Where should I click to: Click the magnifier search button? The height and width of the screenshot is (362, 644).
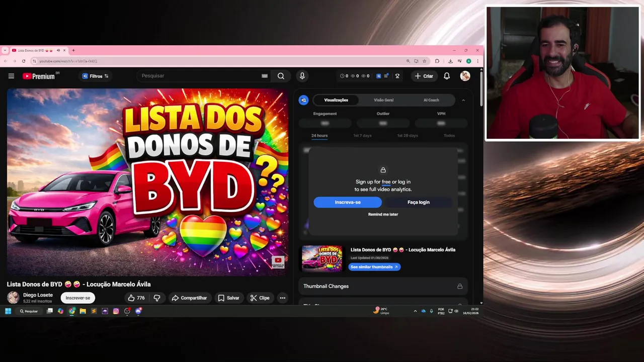[x=281, y=76]
